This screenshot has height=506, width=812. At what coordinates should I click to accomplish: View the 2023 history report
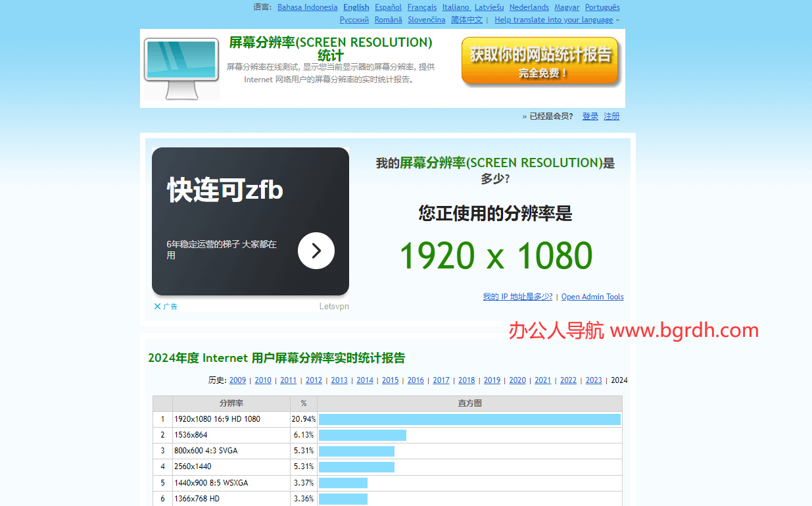[594, 380]
